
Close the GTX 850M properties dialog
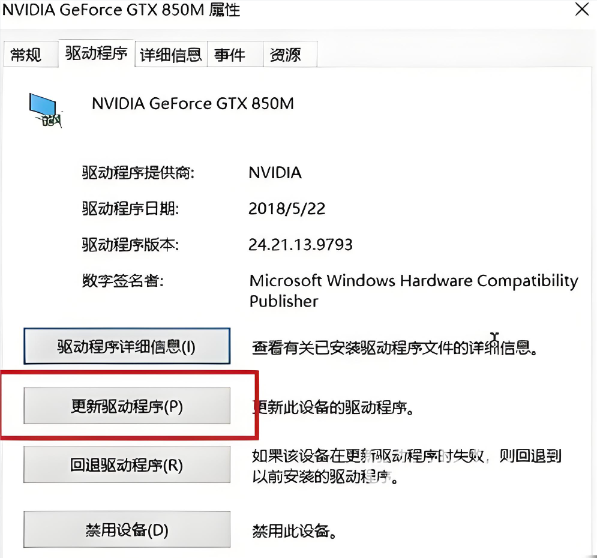tap(582, 9)
